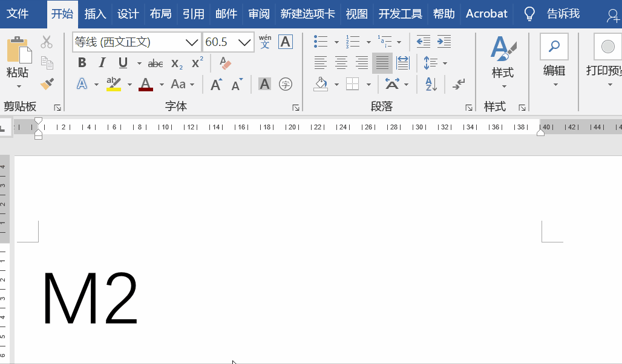Open the Styles pane dialog launcher
This screenshot has width=622, height=364.
pos(522,108)
